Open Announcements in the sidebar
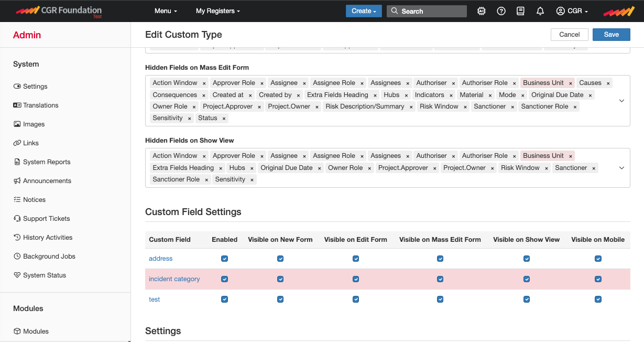 click(x=47, y=180)
